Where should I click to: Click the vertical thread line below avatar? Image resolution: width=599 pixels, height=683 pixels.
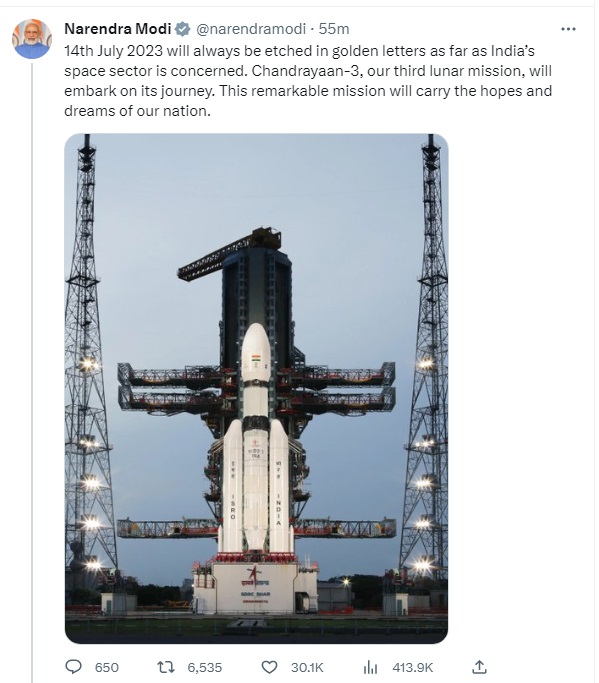32,372
